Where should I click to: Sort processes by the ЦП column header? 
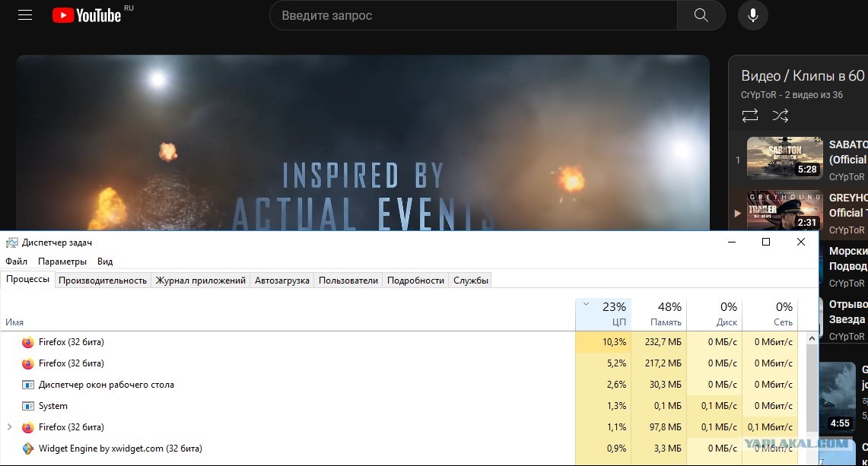pos(603,315)
